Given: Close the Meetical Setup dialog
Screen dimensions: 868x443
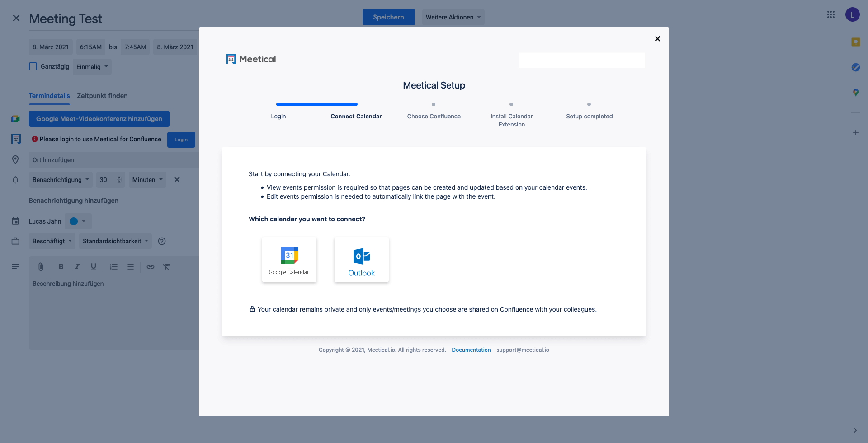Looking at the screenshot, I should pos(657,39).
